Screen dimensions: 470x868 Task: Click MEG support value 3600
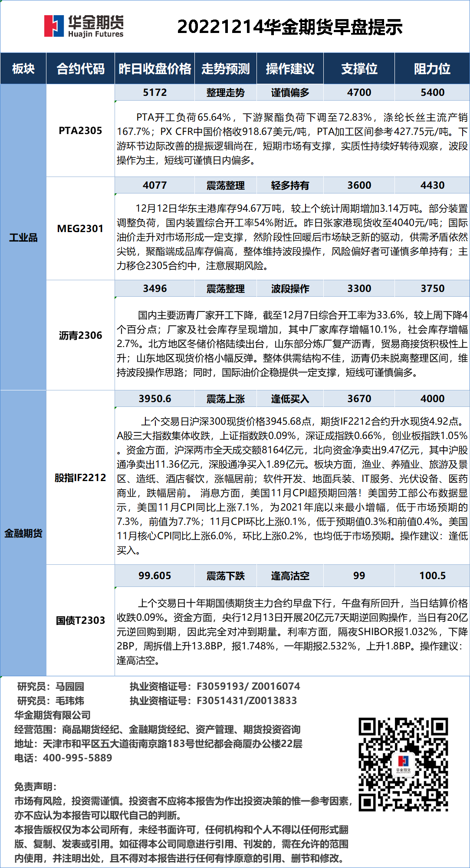[x=359, y=185]
